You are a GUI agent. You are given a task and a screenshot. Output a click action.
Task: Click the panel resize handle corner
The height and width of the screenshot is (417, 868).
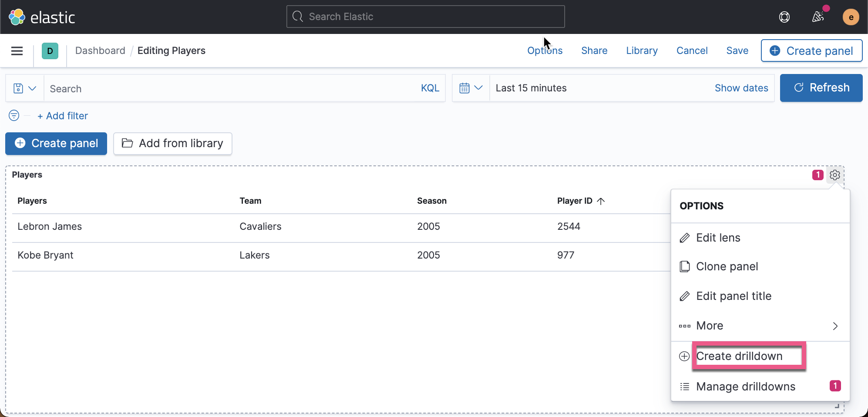(837, 406)
